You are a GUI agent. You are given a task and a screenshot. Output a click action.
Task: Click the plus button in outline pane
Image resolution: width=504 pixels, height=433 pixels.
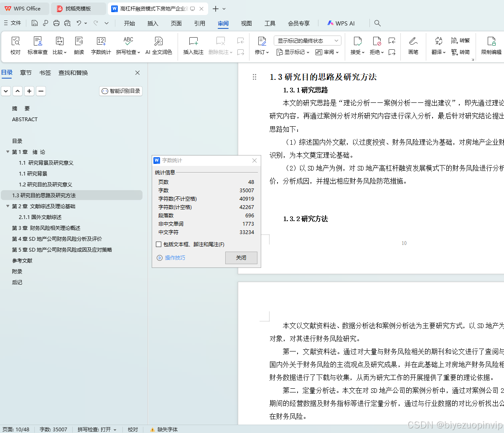(29, 91)
